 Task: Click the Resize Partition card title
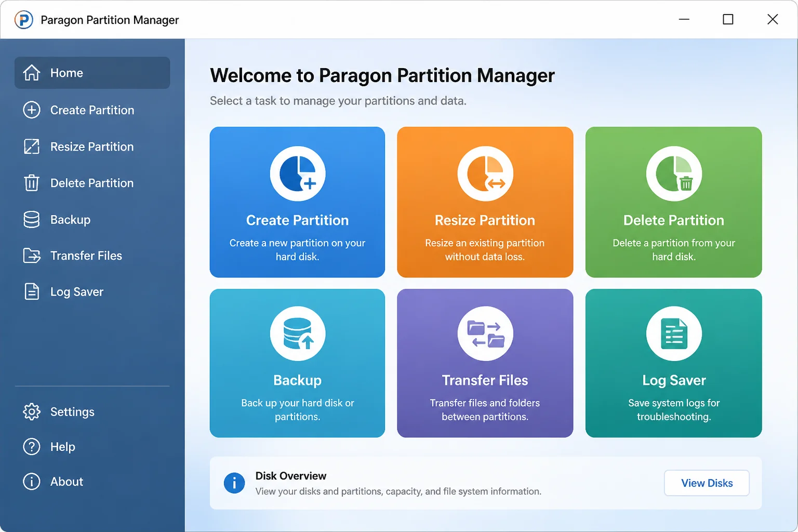tap(485, 220)
